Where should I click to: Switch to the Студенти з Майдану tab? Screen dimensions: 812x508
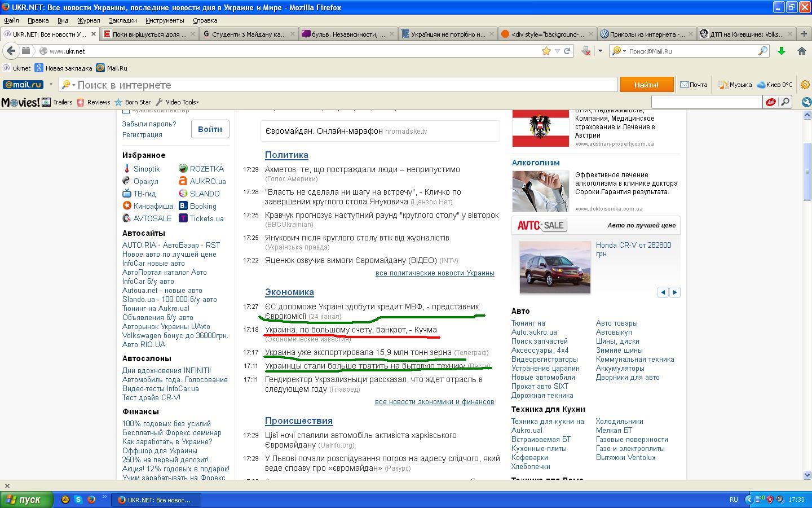(x=249, y=34)
